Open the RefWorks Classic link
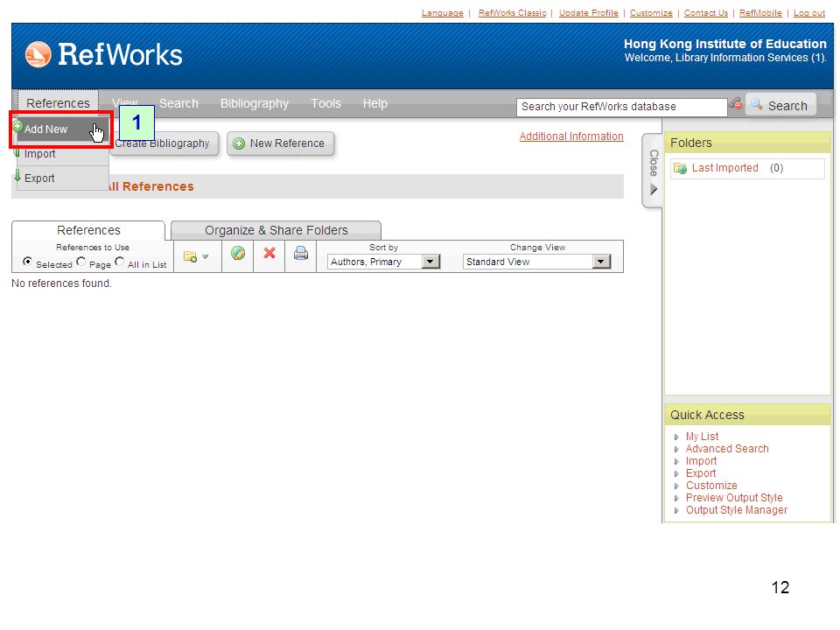Image resolution: width=840 pixels, height=630 pixels. (x=513, y=13)
